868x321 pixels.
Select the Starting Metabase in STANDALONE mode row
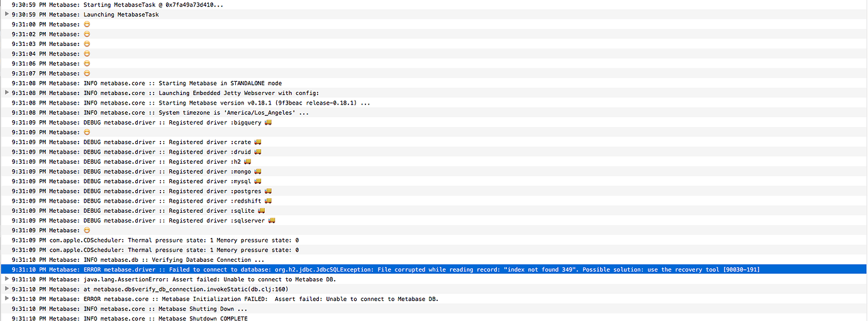434,83
